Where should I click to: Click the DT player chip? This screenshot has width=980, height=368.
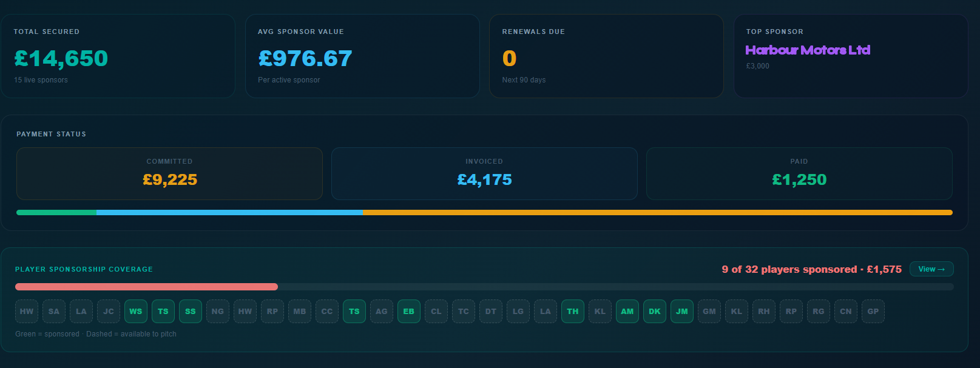pos(491,312)
